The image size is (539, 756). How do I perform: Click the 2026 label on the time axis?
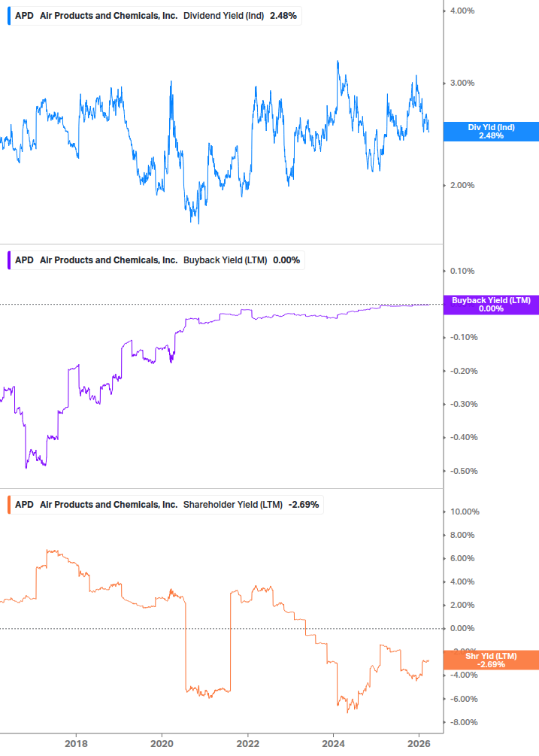419,744
